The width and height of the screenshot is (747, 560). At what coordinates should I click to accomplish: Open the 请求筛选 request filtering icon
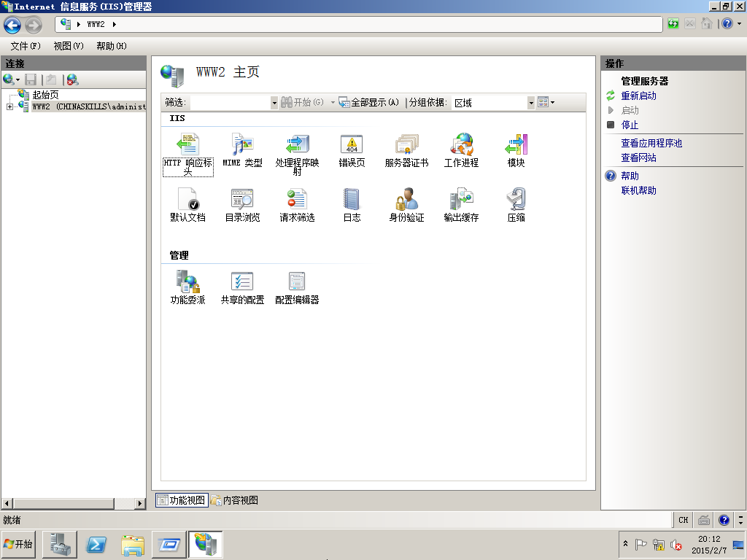298,205
